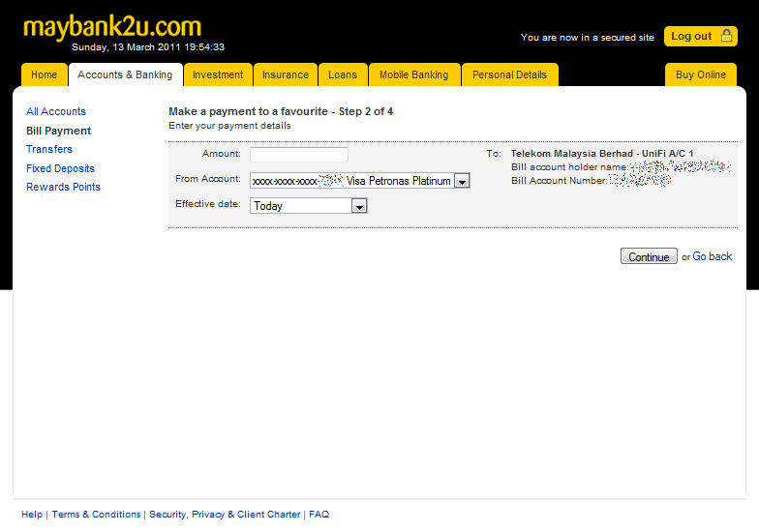Viewport: 759px width, 532px height.
Task: Select Bill Payment in the sidebar
Action: [58, 132]
